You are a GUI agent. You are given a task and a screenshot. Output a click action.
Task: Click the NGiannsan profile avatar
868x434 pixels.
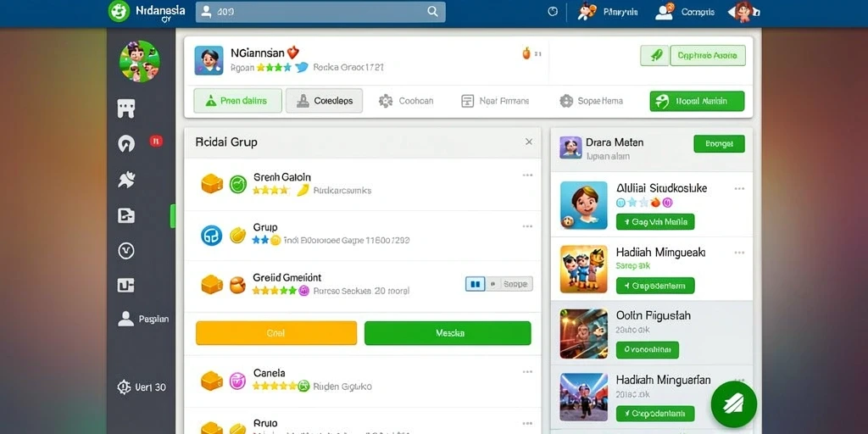tap(209, 60)
